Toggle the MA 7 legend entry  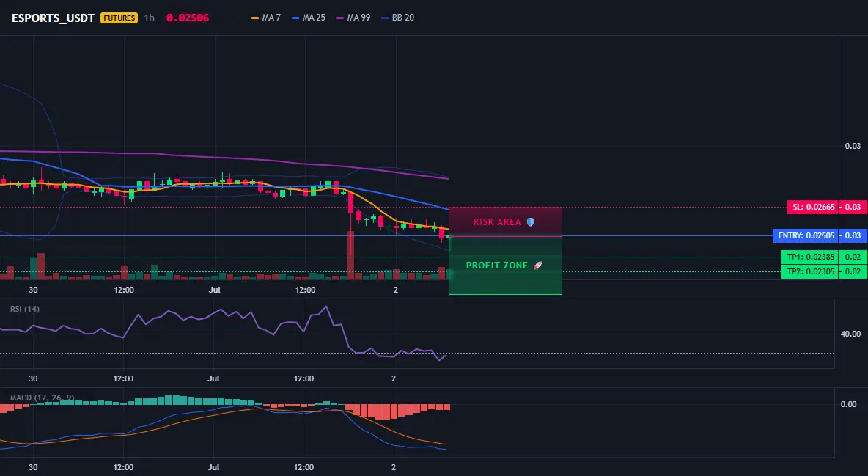coord(266,18)
